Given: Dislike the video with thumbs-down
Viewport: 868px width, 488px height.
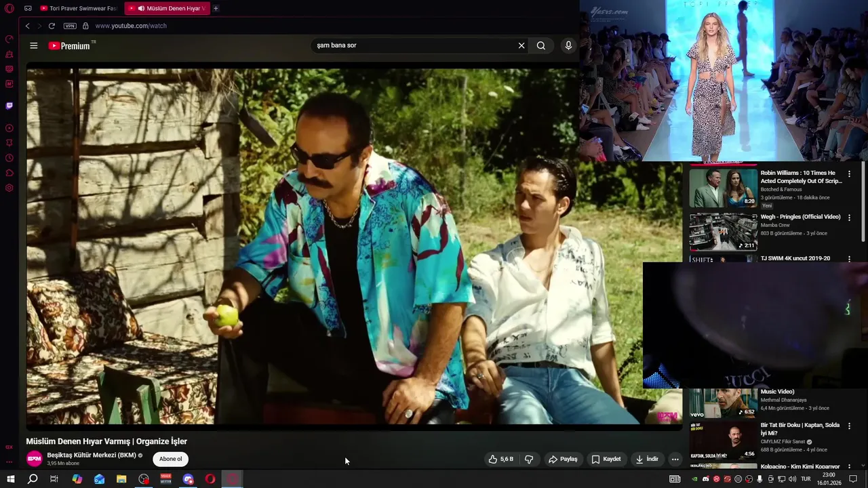Looking at the screenshot, I should point(529,459).
